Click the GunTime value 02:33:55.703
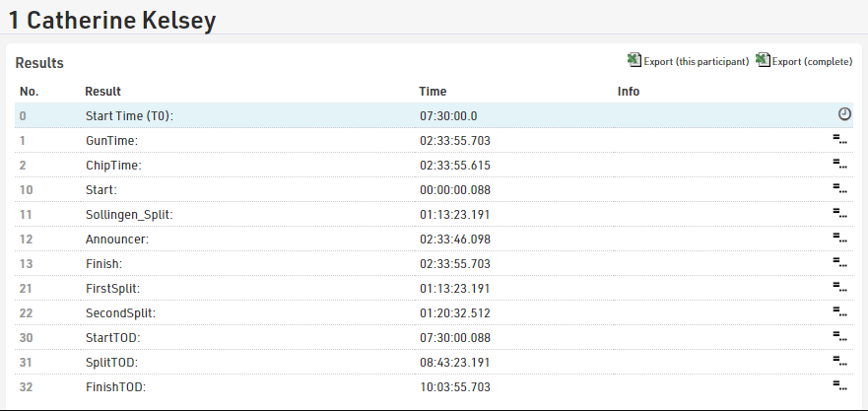The height and width of the screenshot is (411, 868). [x=454, y=141]
